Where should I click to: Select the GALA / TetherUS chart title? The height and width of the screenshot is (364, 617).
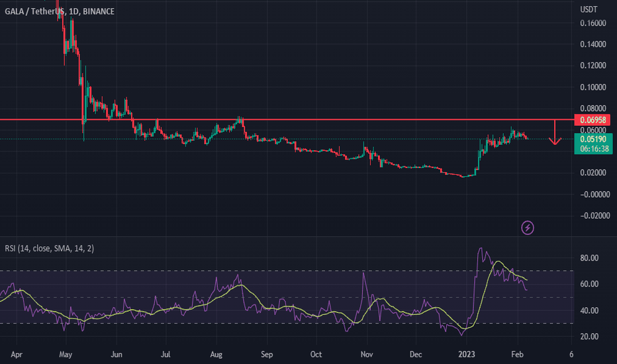pos(60,11)
